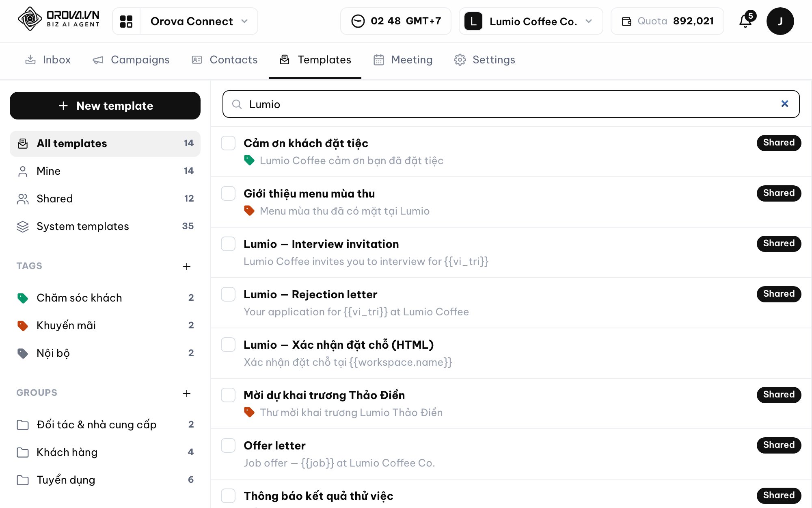Select Lumio — Xác nhận đặt chỗ checkbox

[228, 345]
